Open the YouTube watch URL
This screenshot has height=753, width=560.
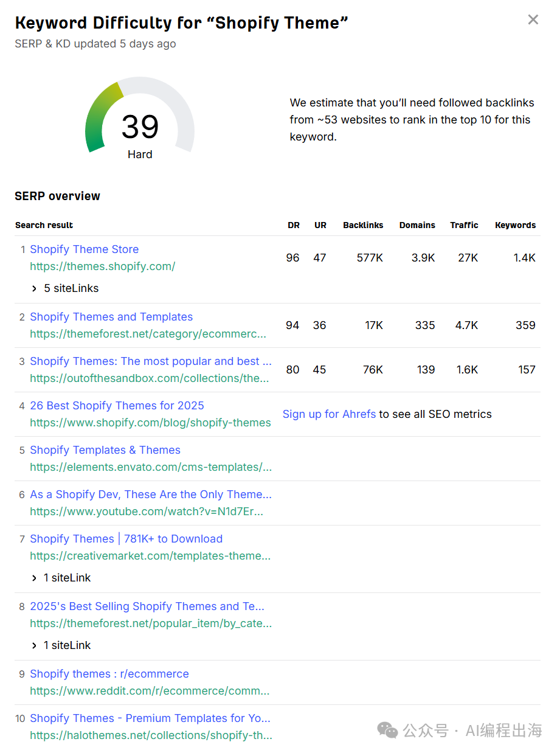[x=146, y=512]
